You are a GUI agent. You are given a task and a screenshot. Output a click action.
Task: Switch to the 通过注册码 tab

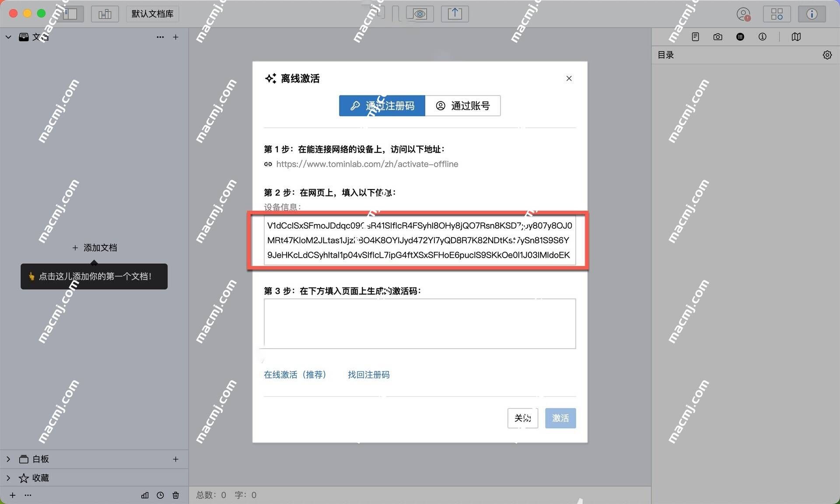(382, 106)
